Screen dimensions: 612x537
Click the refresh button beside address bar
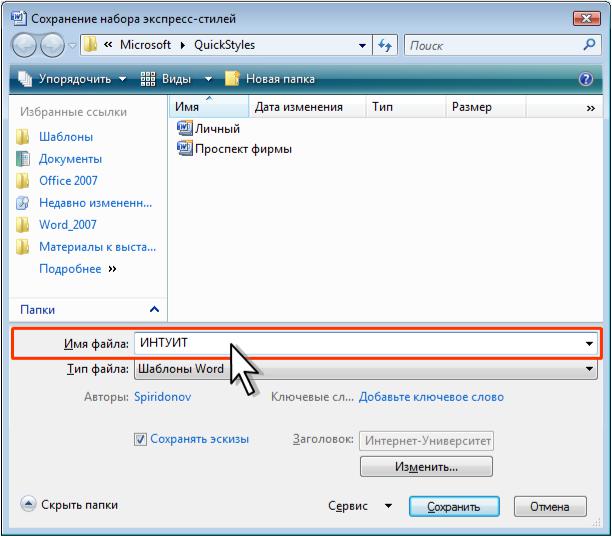(x=387, y=46)
